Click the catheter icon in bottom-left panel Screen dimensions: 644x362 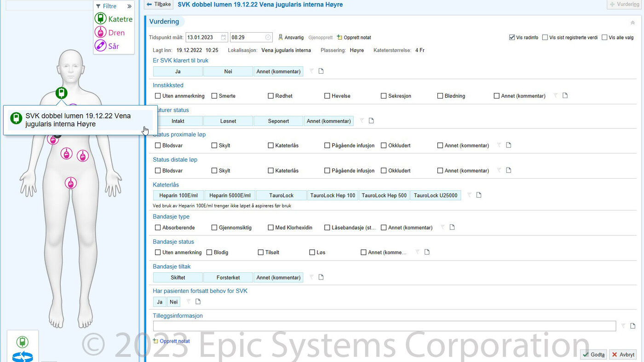22,342
